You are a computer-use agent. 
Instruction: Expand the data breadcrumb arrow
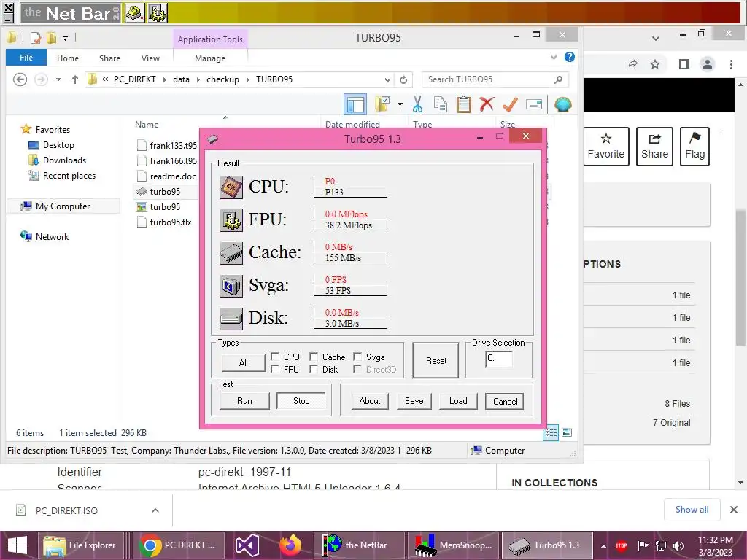click(198, 79)
